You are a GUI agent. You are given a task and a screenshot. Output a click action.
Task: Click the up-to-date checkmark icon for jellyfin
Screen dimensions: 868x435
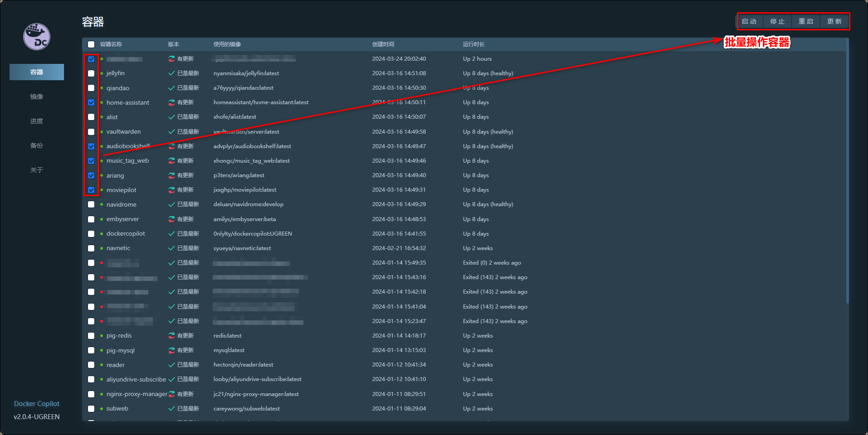coord(171,73)
